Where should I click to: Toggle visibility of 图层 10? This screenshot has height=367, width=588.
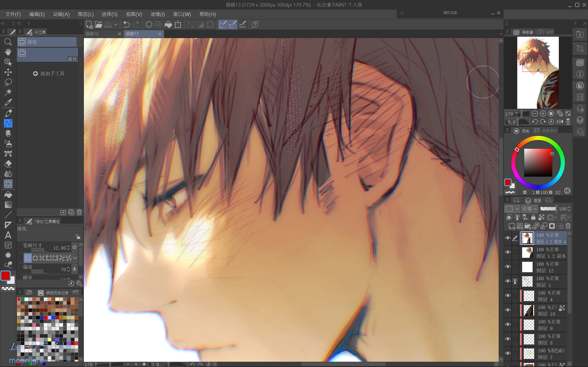coord(508,310)
